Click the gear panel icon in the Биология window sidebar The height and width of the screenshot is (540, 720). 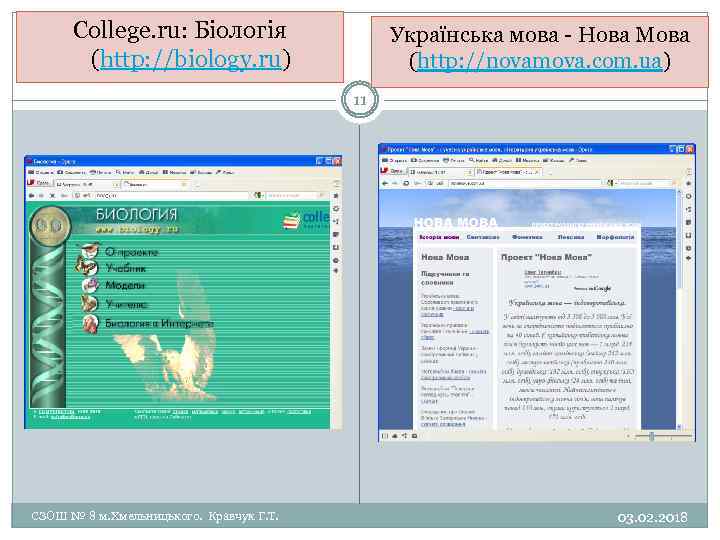coord(336,209)
